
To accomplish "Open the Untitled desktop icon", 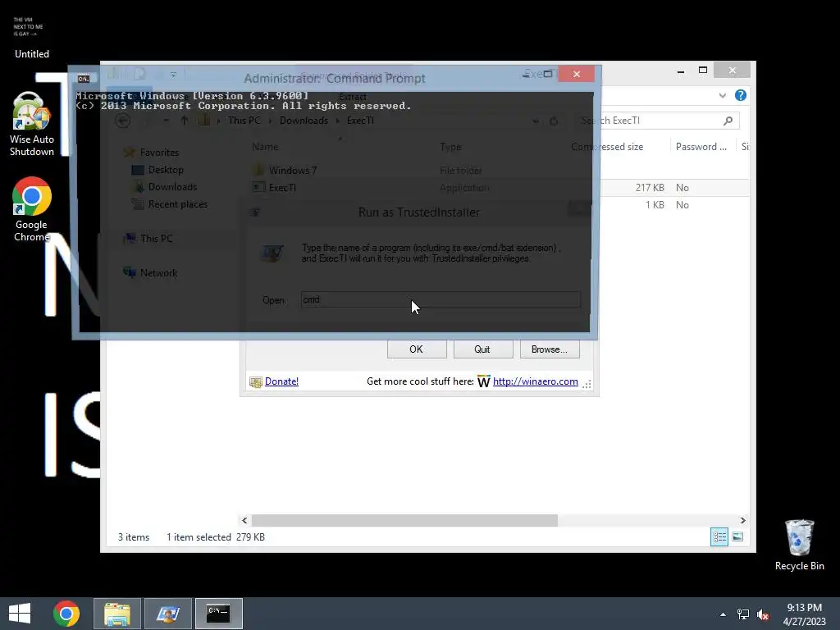I will [x=31, y=36].
